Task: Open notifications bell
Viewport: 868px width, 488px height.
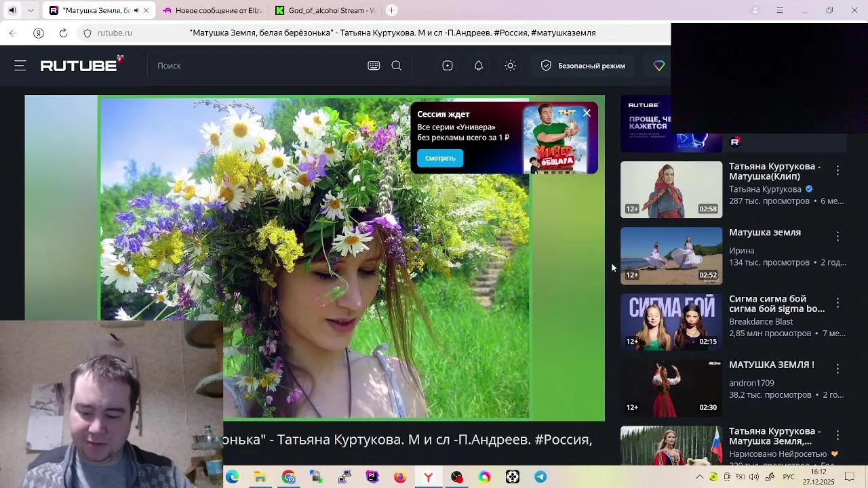Action: tap(479, 66)
